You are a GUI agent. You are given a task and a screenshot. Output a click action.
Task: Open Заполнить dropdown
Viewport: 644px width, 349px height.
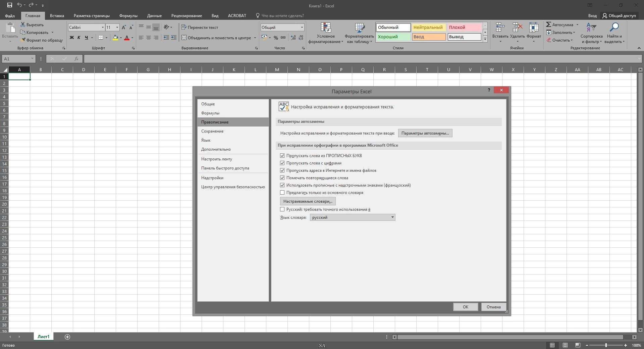point(561,33)
